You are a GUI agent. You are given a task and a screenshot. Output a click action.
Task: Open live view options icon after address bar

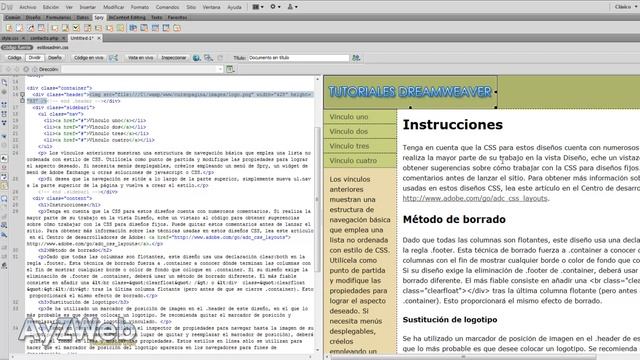pos(230,69)
